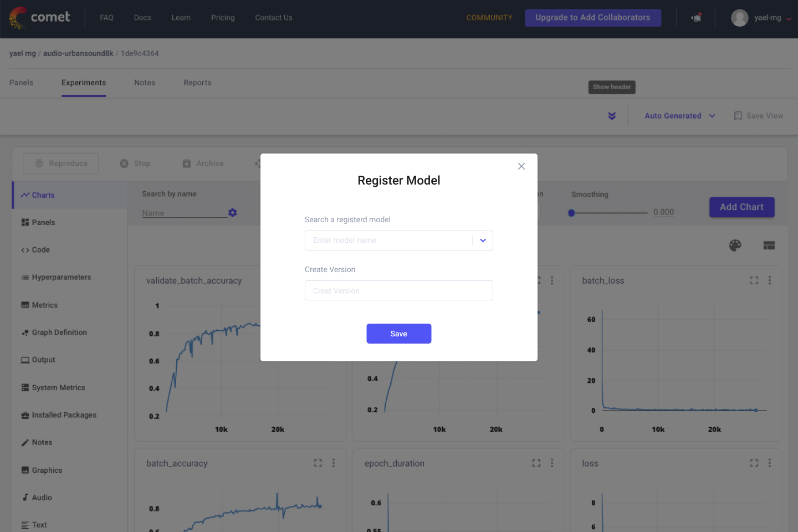
Task: Open the batch_loss chart options menu
Action: 769,280
